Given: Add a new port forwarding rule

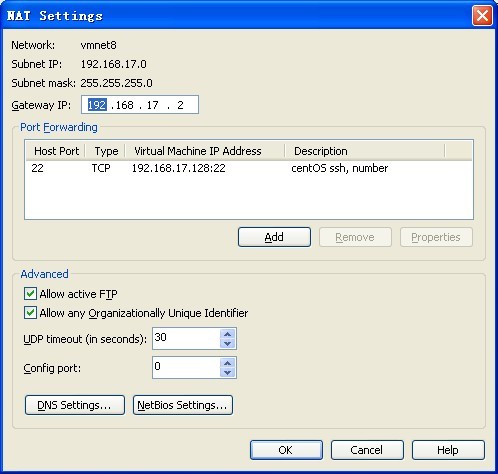Looking at the screenshot, I should coord(274,237).
